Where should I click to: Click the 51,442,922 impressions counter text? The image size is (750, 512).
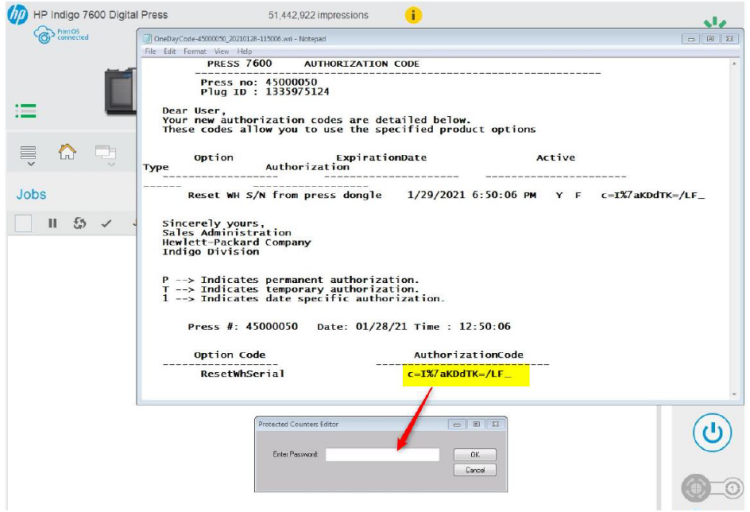(318, 15)
